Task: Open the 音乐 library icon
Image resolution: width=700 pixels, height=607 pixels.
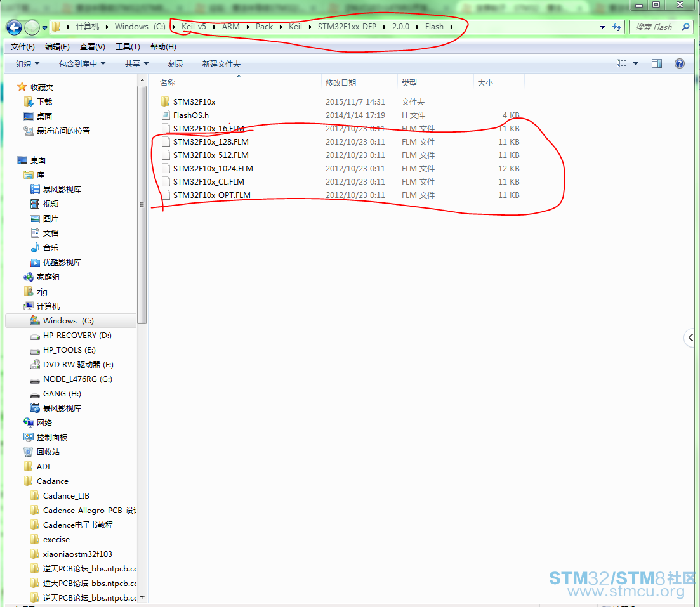Action: [x=35, y=248]
